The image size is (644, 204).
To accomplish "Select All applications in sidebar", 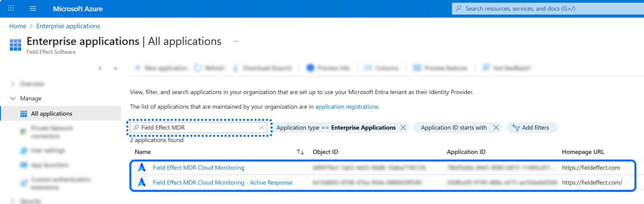I will pos(61,113).
